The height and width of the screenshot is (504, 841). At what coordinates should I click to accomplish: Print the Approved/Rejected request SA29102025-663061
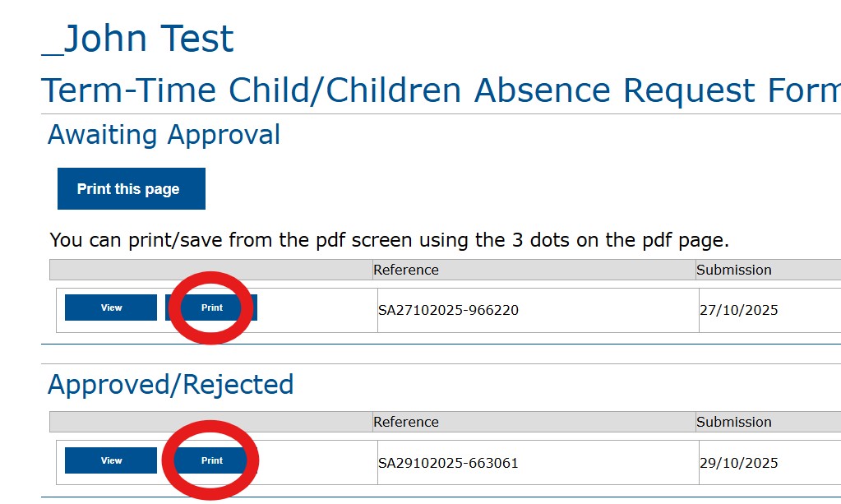(x=211, y=460)
